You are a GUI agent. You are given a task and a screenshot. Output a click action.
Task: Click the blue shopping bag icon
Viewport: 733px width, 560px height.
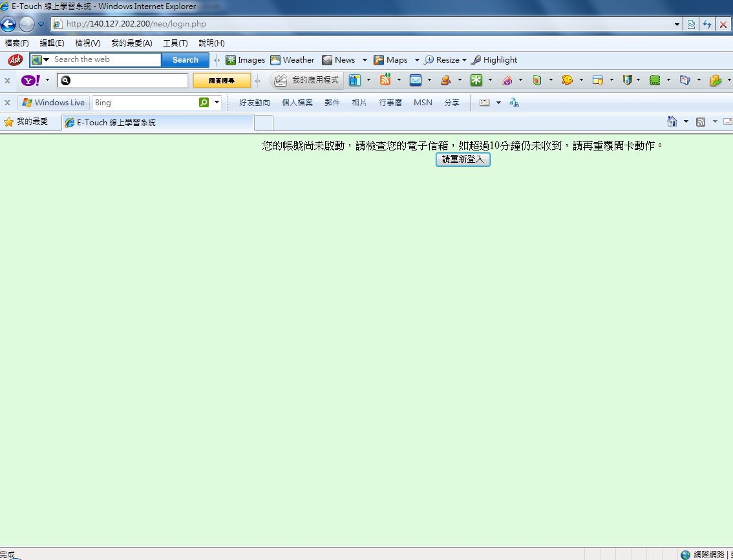pos(355,80)
